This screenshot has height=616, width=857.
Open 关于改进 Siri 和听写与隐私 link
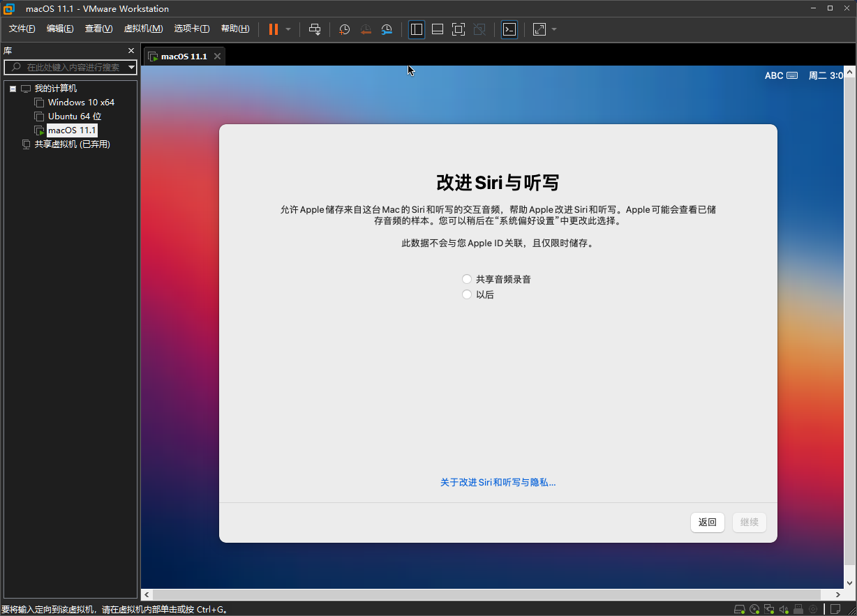[x=498, y=482]
